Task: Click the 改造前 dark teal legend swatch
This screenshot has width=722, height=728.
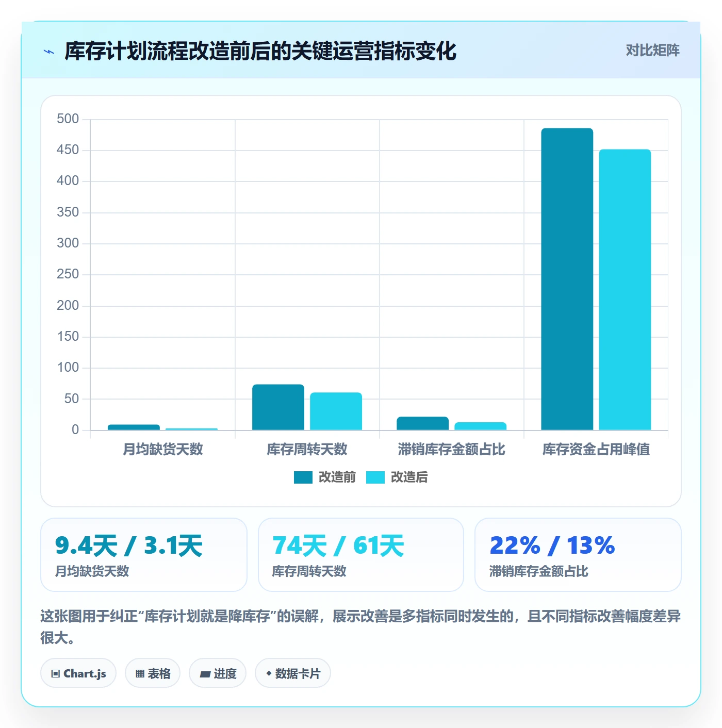Action: click(303, 477)
